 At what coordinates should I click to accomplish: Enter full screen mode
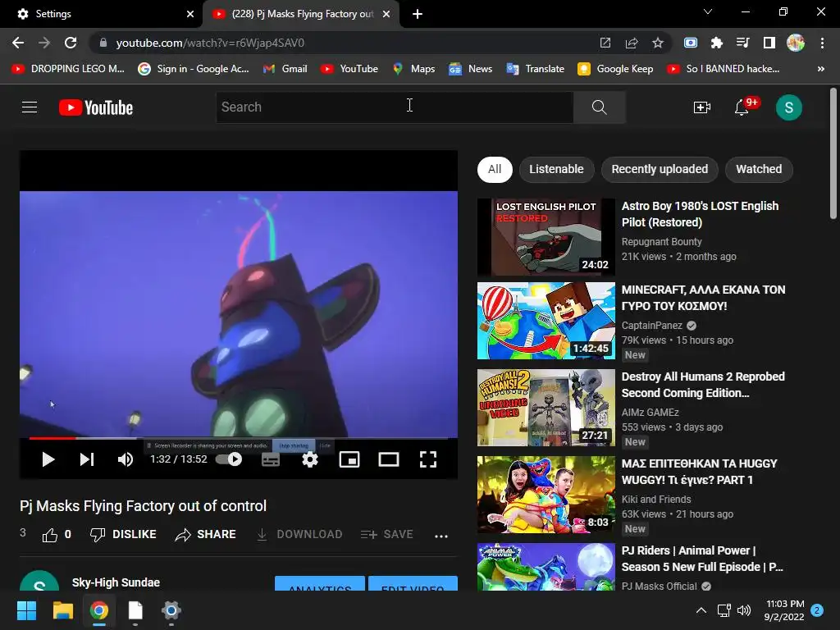click(x=427, y=459)
